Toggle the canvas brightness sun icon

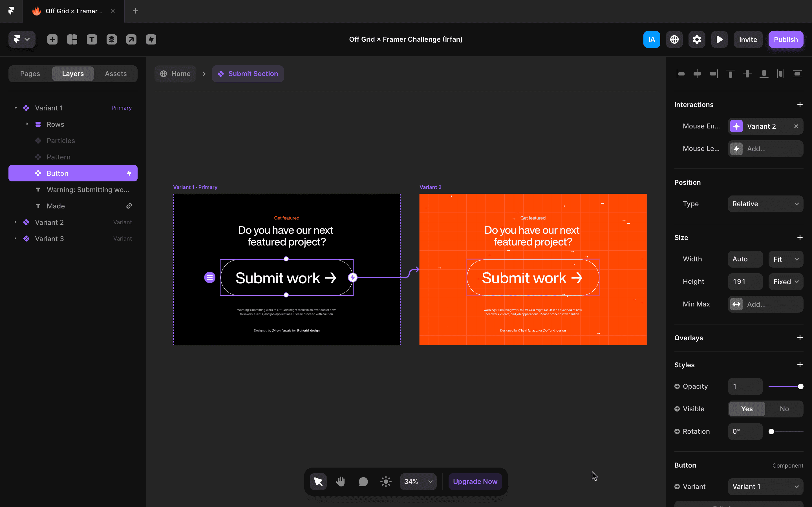pos(386,482)
